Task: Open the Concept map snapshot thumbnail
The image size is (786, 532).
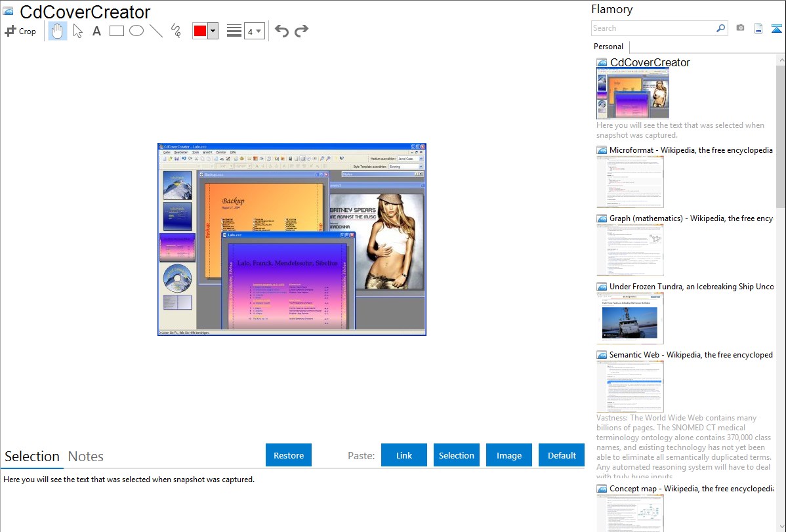Action: [x=630, y=513]
